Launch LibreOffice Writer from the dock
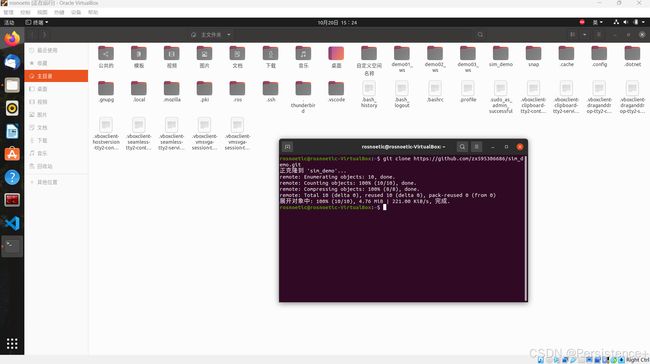 pyautogui.click(x=12, y=131)
